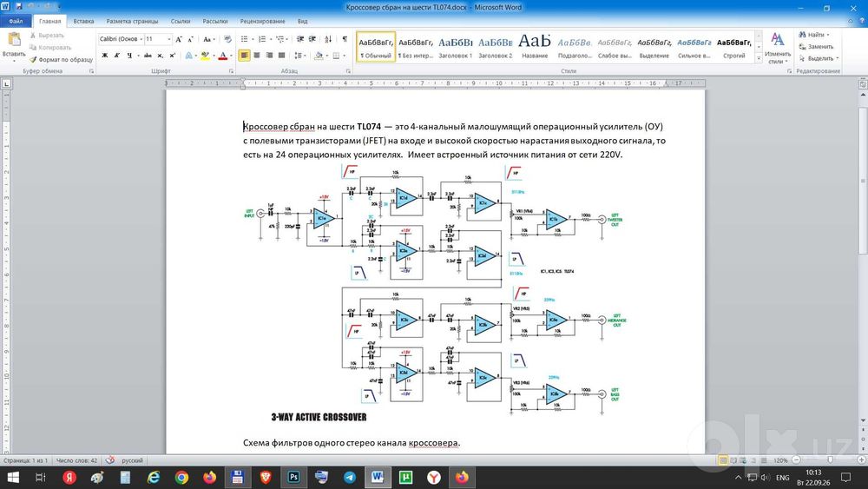This screenshot has height=489, width=868.
Task: Click the 3-way active crossover schematic image
Action: pos(435,294)
